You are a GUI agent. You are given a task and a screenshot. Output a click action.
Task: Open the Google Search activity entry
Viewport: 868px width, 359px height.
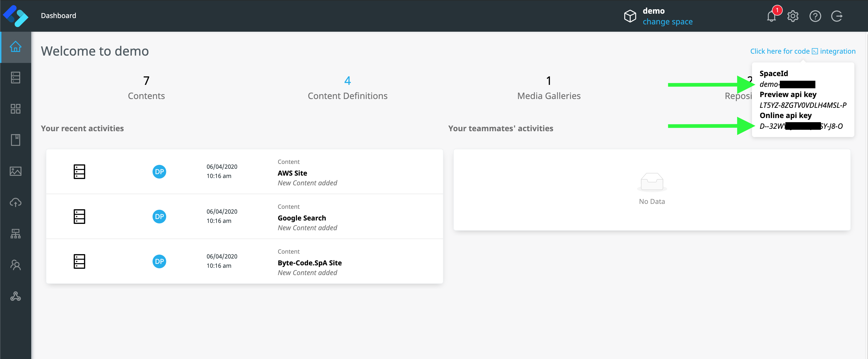click(x=302, y=218)
